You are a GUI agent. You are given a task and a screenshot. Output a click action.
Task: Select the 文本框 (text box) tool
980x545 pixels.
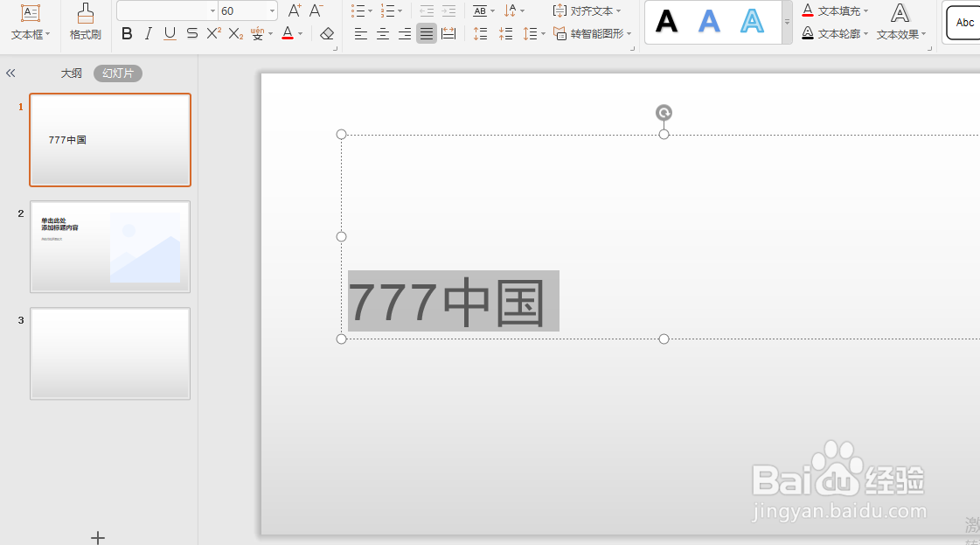tap(30, 22)
